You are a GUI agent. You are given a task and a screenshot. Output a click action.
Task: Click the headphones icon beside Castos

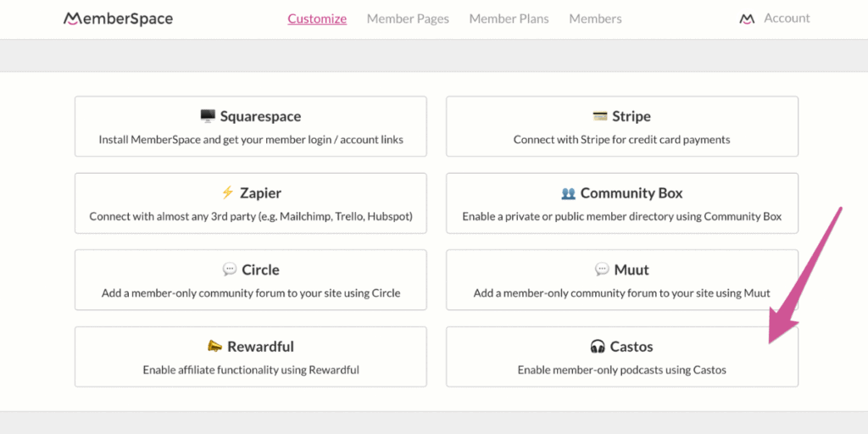[x=598, y=347]
